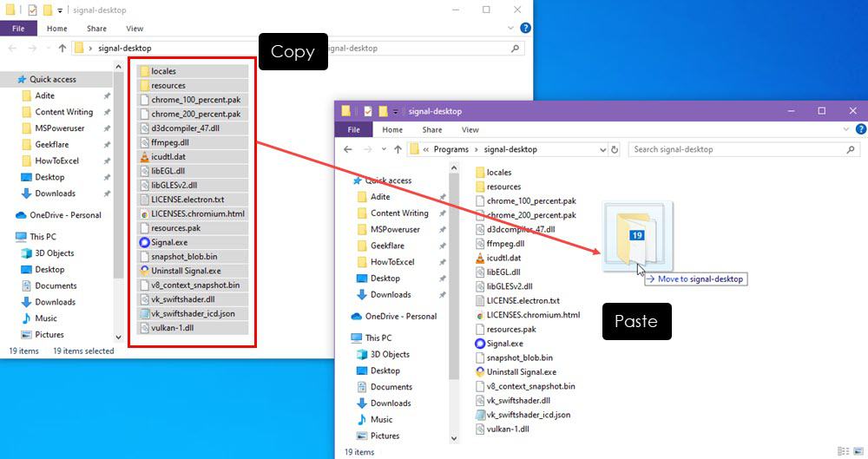Screen dimensions: 868x459
Task: Open Home tab in back window
Action: (x=57, y=29)
